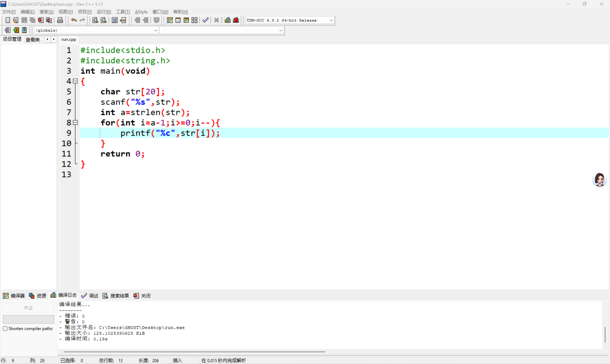The image size is (610, 364).
Task: Enable Shorten compiler paths checkbox
Action: [x=5, y=329]
